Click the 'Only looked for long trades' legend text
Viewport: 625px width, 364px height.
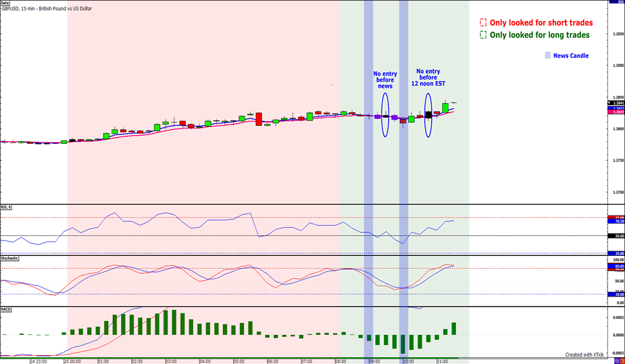point(539,35)
